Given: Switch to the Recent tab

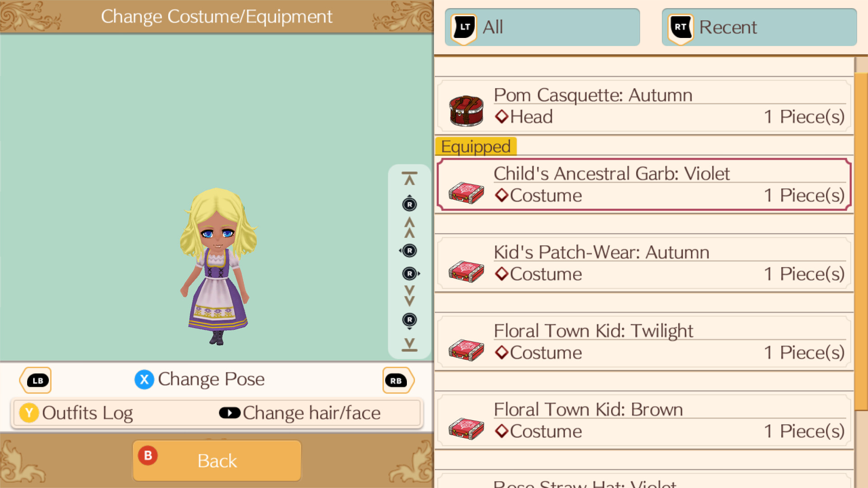Looking at the screenshot, I should pyautogui.click(x=759, y=27).
